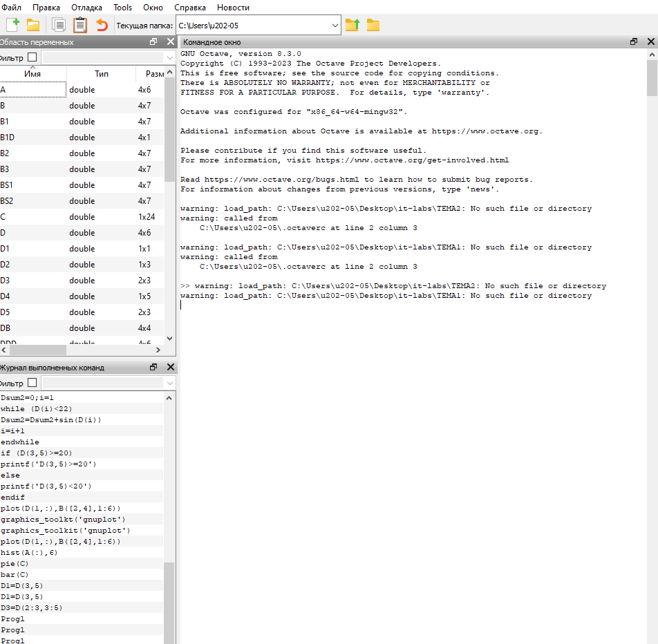Click the open file folder icon

click(32, 26)
